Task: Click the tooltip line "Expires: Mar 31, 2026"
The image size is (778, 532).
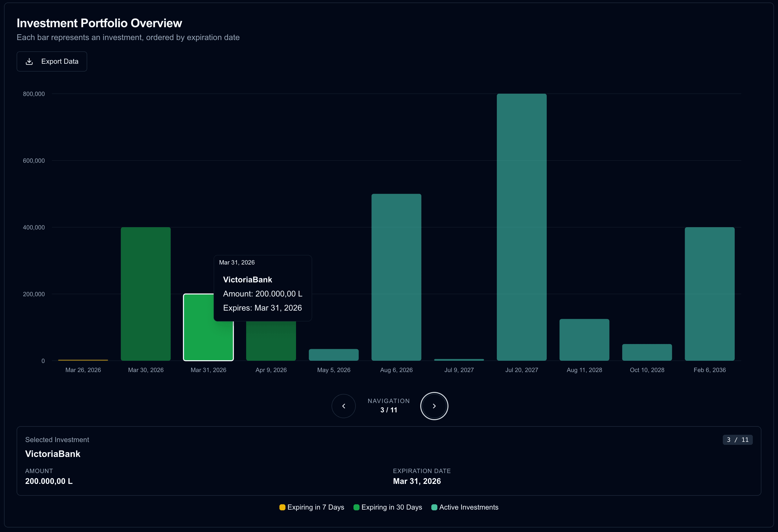Action: point(263,308)
